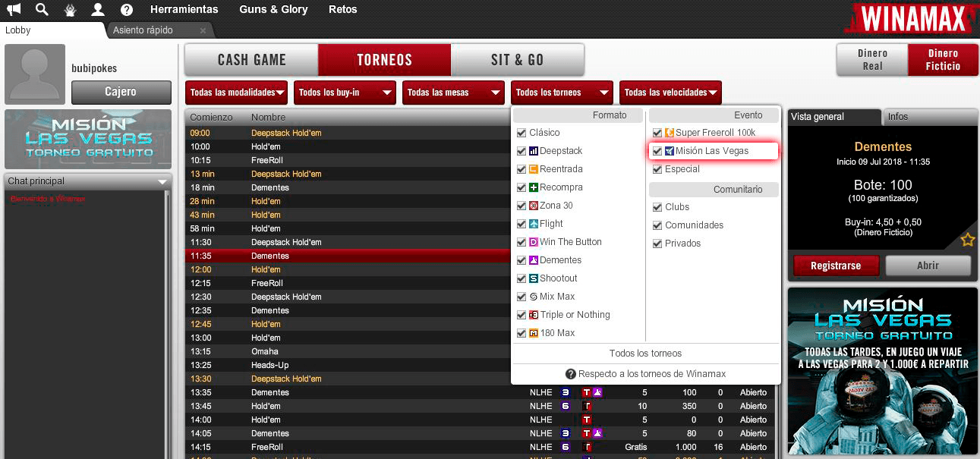Click the purple 6 icon in the 13:45 Hold'em row

pyautogui.click(x=566, y=406)
